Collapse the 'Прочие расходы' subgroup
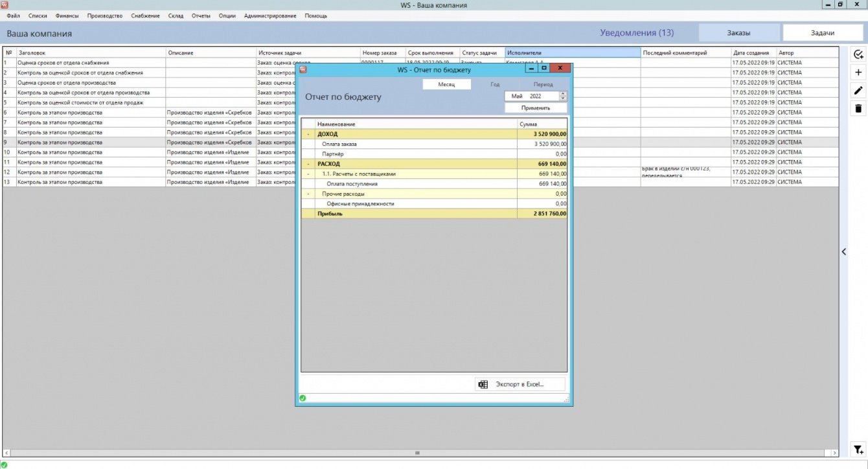 tap(308, 194)
